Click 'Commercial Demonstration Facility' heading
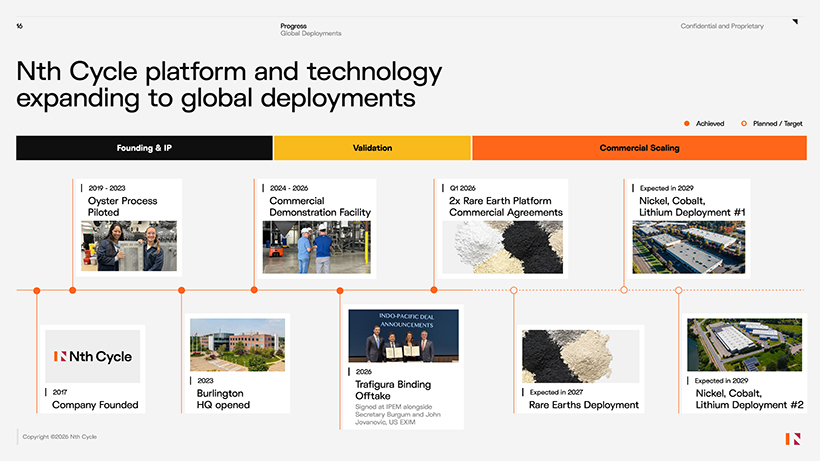 point(320,206)
